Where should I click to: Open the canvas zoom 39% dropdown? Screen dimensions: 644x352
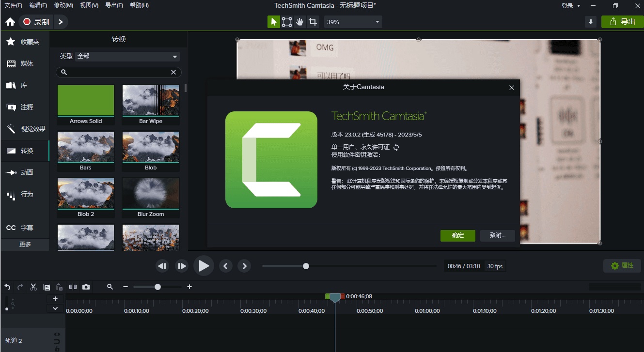tap(353, 22)
